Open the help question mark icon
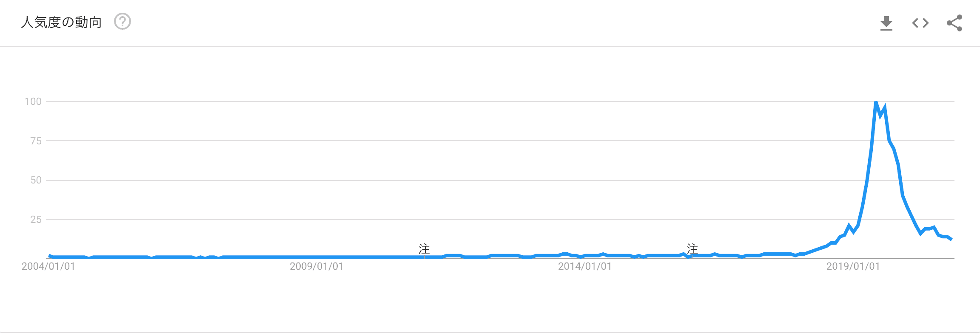The image size is (980, 333). click(x=122, y=21)
